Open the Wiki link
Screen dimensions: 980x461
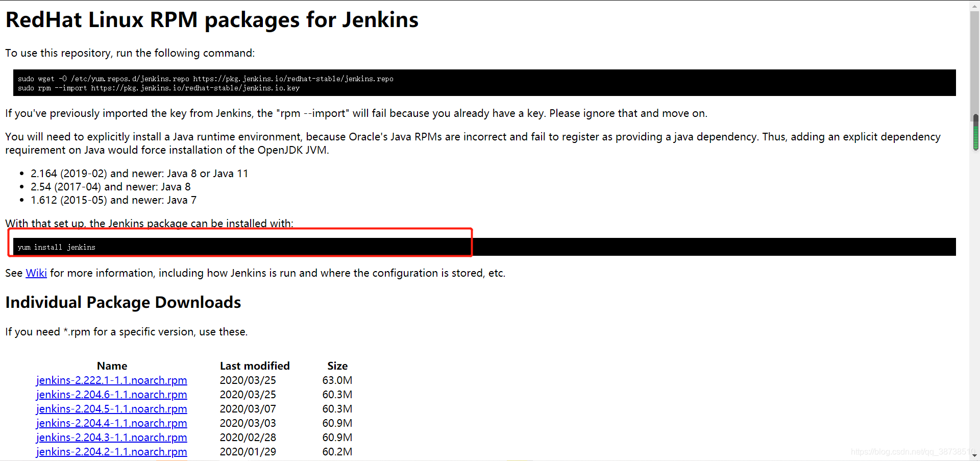[x=36, y=273]
